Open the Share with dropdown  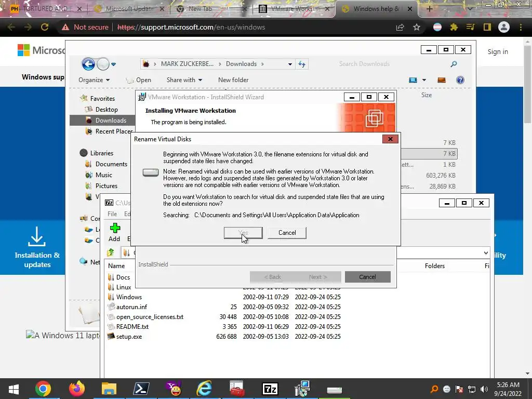[184, 80]
